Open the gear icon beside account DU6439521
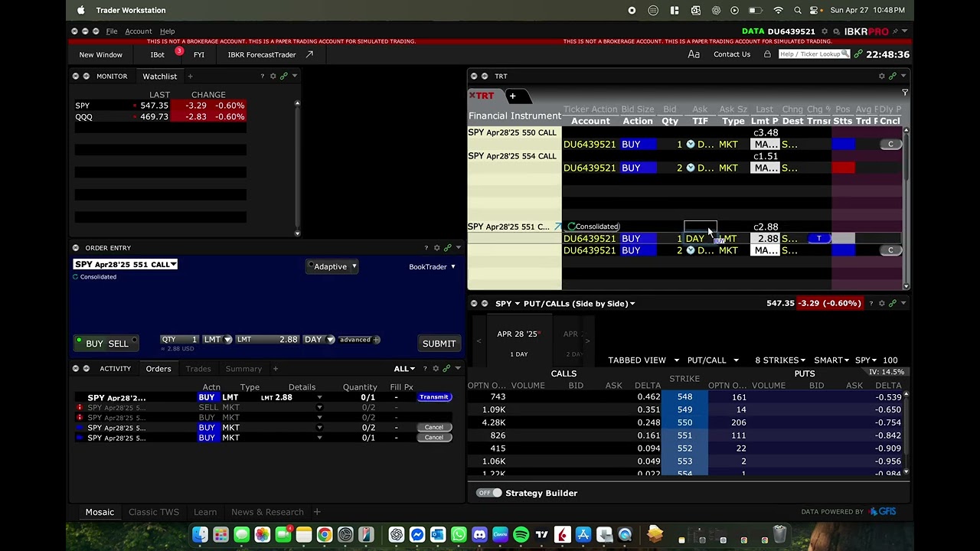980x551 pixels. coord(826,31)
